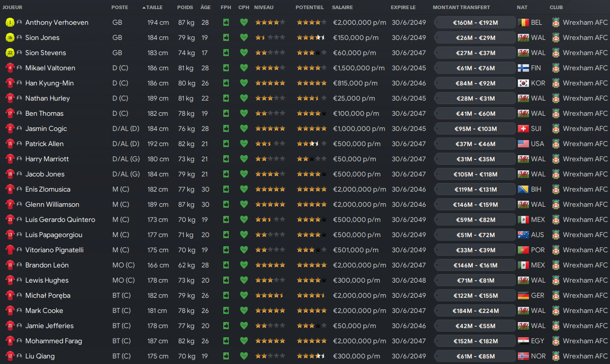Click the Wrexham club badge in Sion Jones's row
This screenshot has width=610, height=364.
click(x=556, y=37)
